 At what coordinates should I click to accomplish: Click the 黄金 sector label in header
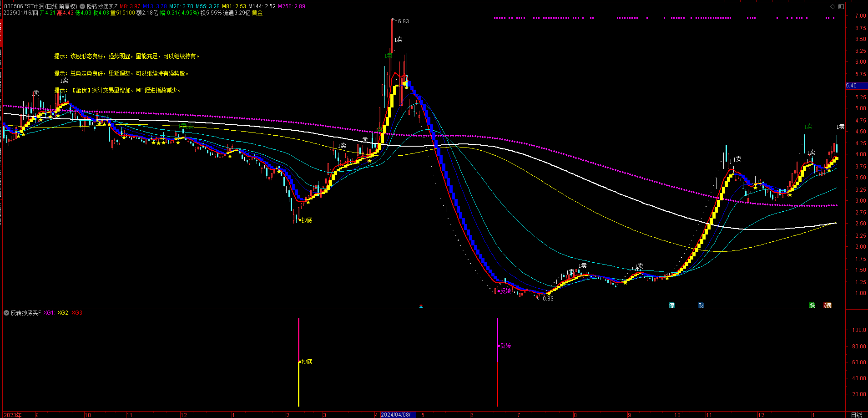click(257, 13)
